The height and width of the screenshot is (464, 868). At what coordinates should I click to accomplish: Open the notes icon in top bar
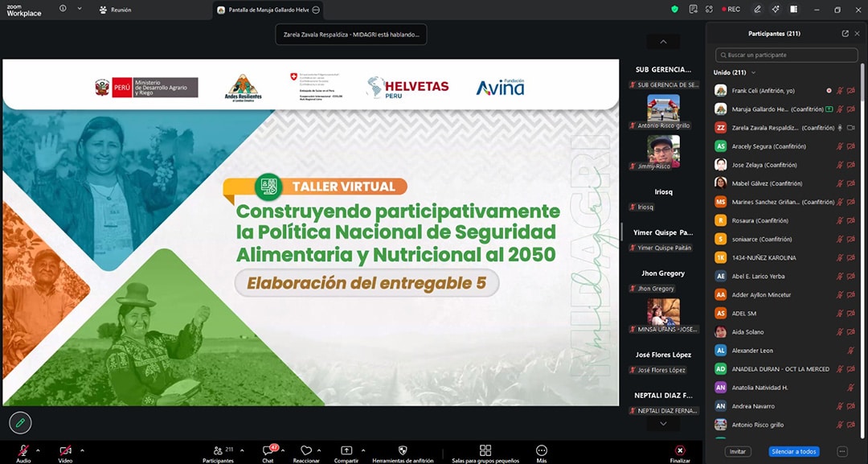click(693, 10)
